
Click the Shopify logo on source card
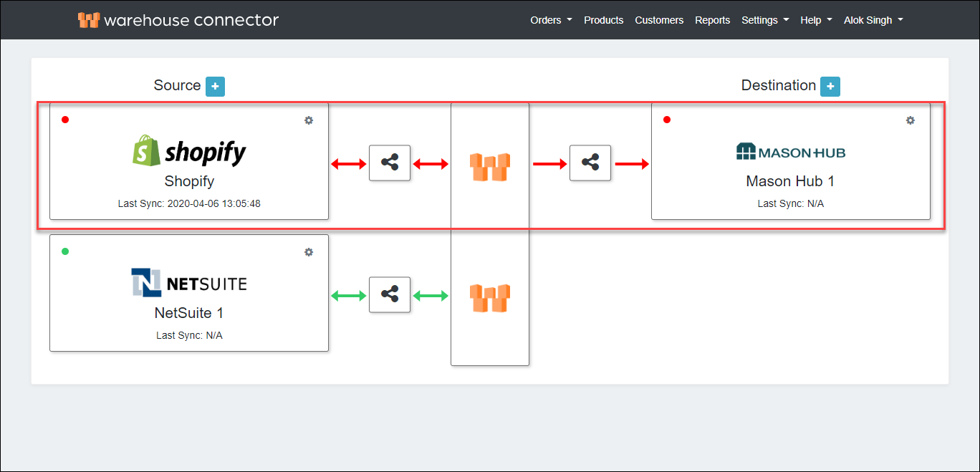[189, 151]
